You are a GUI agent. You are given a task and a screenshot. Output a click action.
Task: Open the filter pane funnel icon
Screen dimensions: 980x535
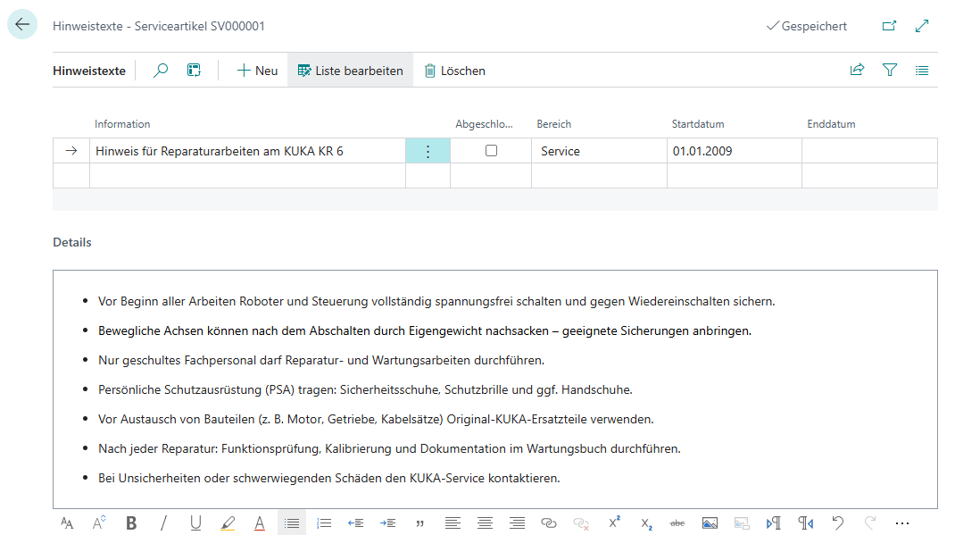889,71
